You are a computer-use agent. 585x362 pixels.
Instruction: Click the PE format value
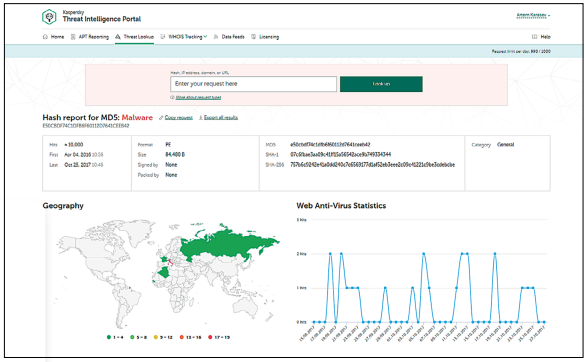click(x=168, y=144)
